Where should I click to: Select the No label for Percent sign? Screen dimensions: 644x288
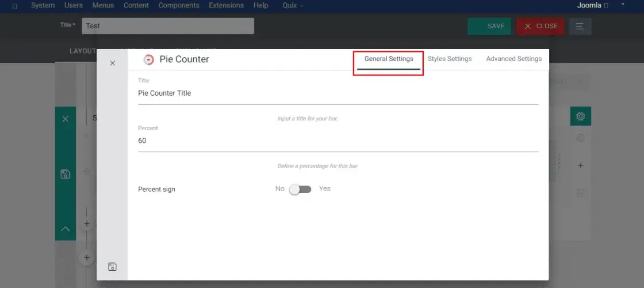coord(279,189)
